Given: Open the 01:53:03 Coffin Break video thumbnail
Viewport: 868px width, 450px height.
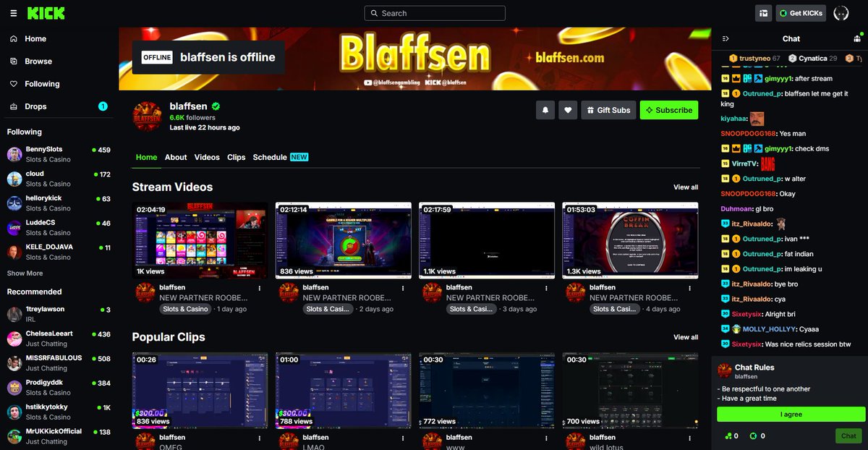Looking at the screenshot, I should coord(631,240).
